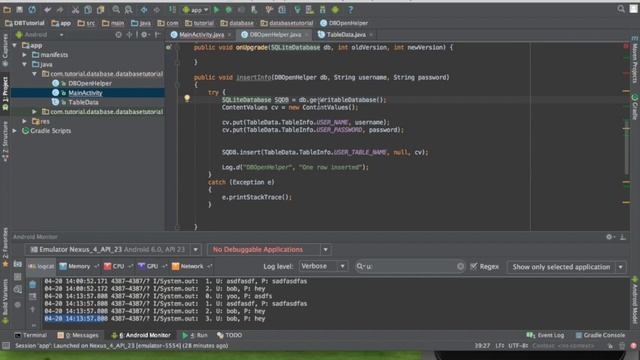This screenshot has height=360, width=640.
Task: Select the CPU monitor tab
Action: [118, 266]
